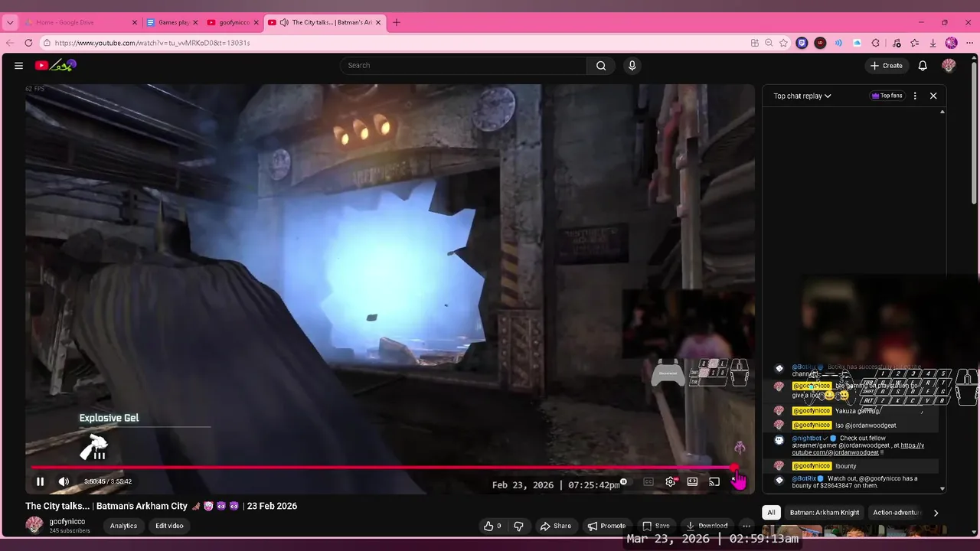Image resolution: width=980 pixels, height=551 pixels.
Task: Seek by clicking the red progress bar
Action: tap(383, 467)
